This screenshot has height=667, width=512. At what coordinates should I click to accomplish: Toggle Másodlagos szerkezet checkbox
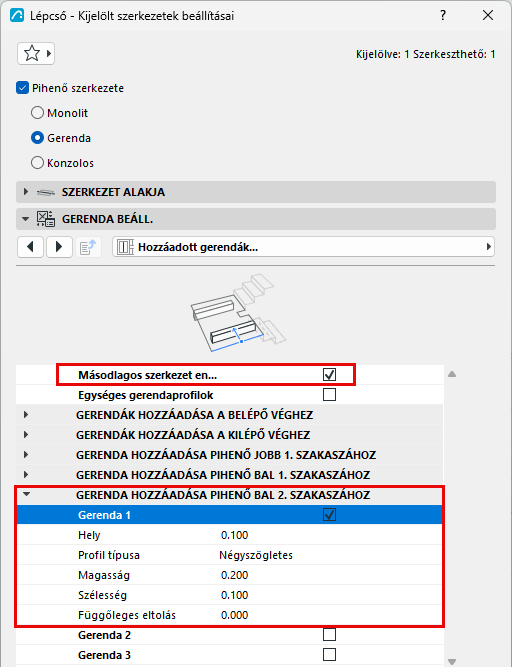click(330, 375)
